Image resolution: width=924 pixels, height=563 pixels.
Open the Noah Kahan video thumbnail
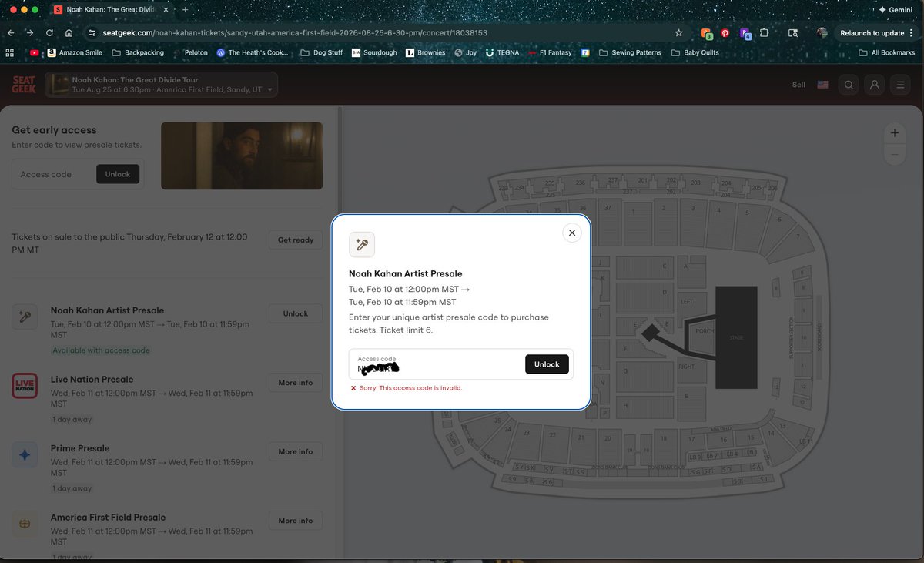point(242,156)
